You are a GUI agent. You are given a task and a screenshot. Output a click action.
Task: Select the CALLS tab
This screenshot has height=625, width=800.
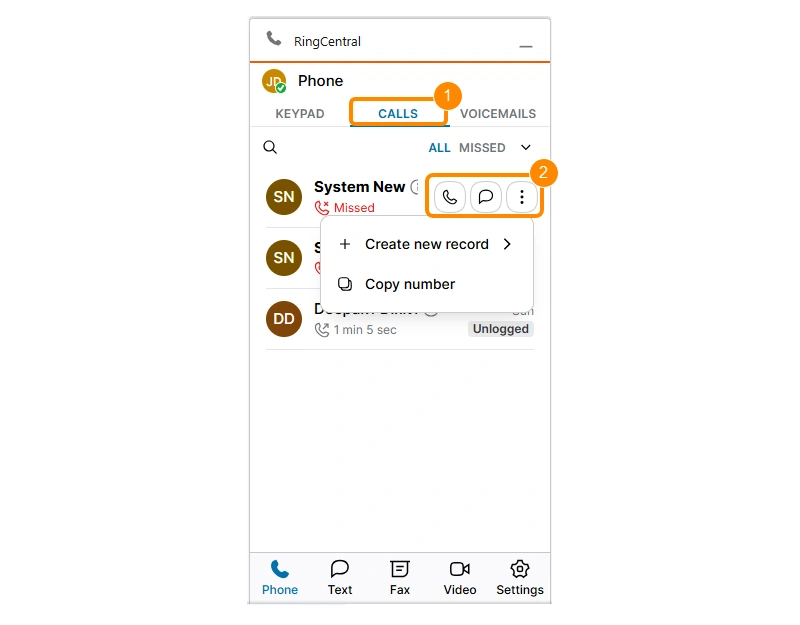pos(398,114)
